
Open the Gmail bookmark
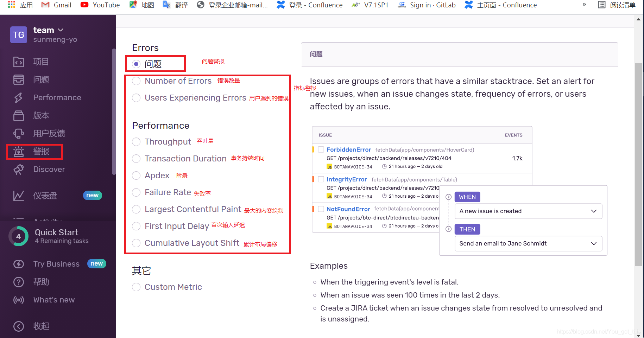(56, 5)
